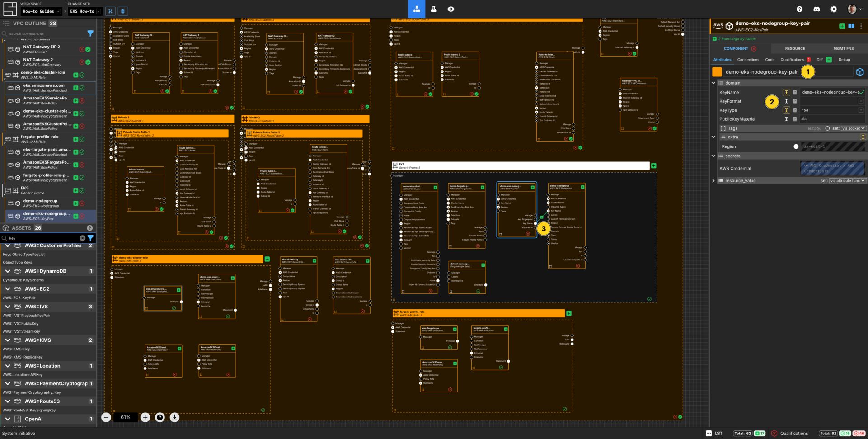Click the System Initiative logo
868x439 pixels.
coord(9,9)
